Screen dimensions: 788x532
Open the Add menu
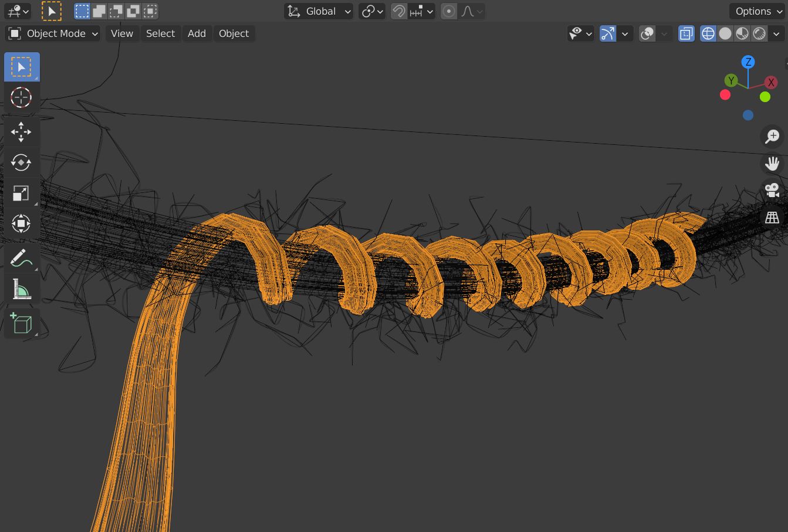tap(197, 34)
